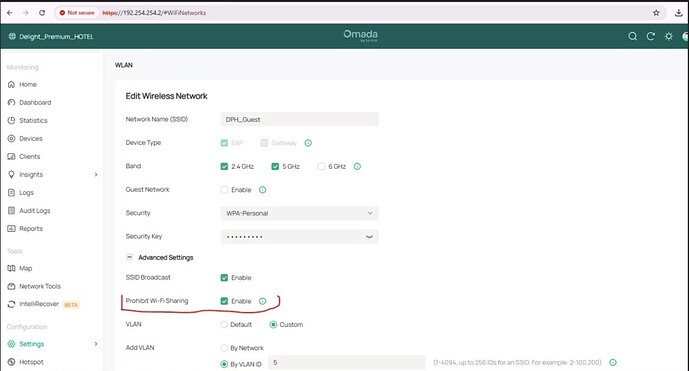The image size is (689, 371).
Task: Open Devices in the sidebar
Action: (x=31, y=138)
